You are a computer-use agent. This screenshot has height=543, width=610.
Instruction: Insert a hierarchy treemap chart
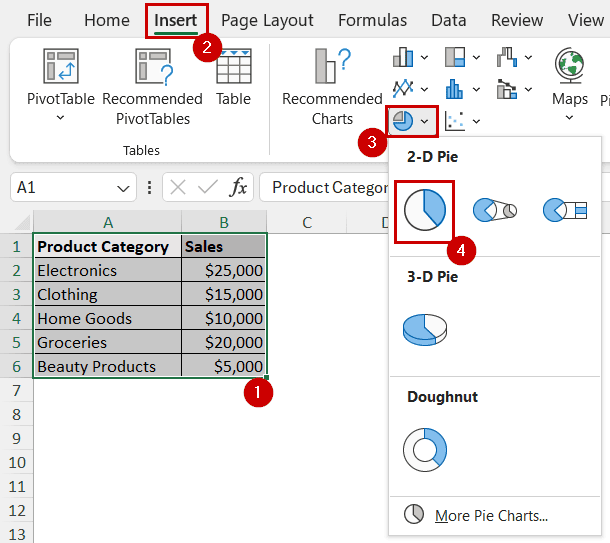tap(455, 58)
